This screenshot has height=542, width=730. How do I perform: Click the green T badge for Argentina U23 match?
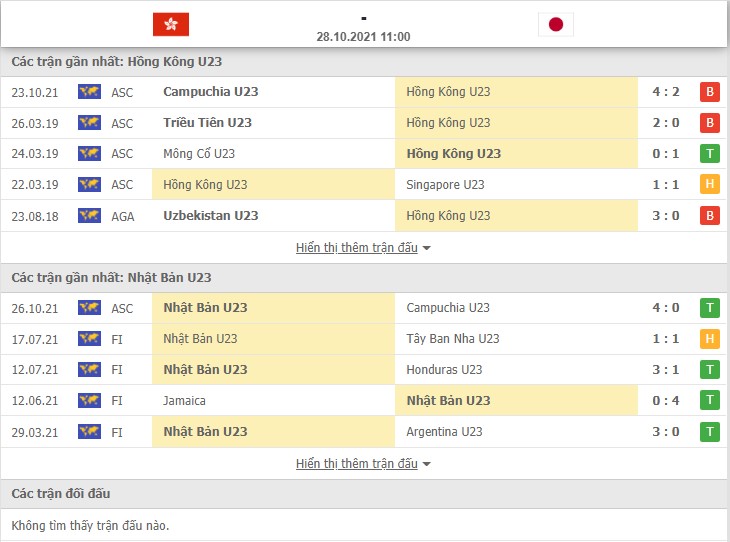(710, 432)
